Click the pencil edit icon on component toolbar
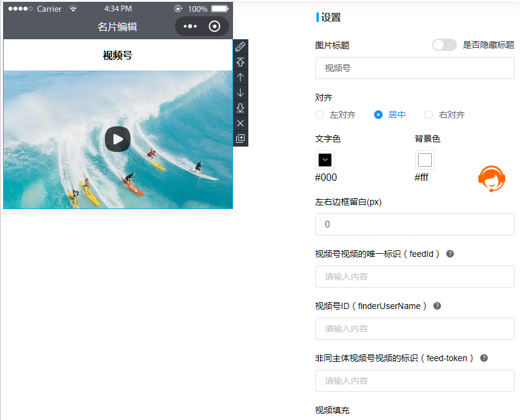This screenshot has width=520, height=420. [240, 47]
